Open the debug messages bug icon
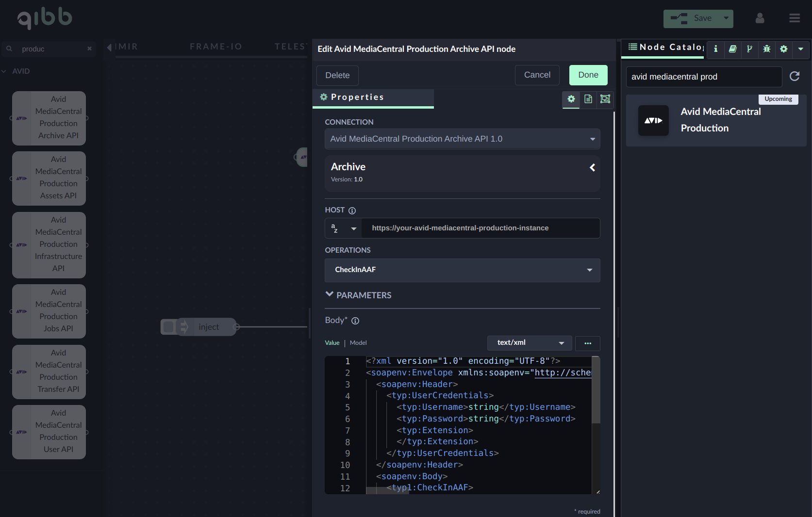This screenshot has width=812, height=517. tap(766, 49)
